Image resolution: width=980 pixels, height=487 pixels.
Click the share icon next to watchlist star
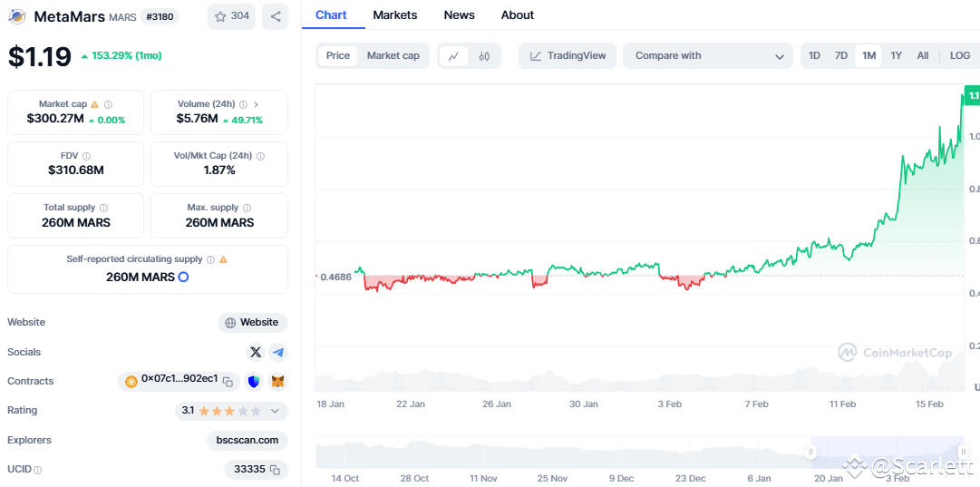coord(276,16)
